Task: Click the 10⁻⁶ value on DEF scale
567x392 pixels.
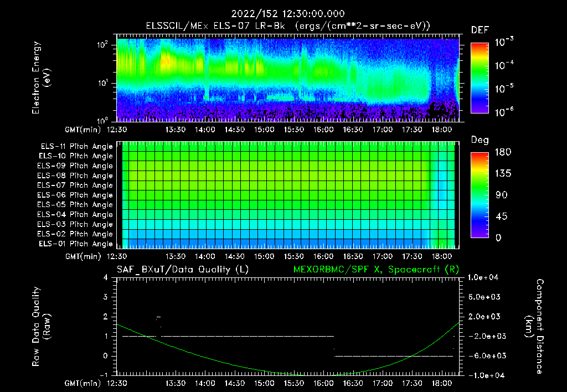Action: click(x=504, y=112)
